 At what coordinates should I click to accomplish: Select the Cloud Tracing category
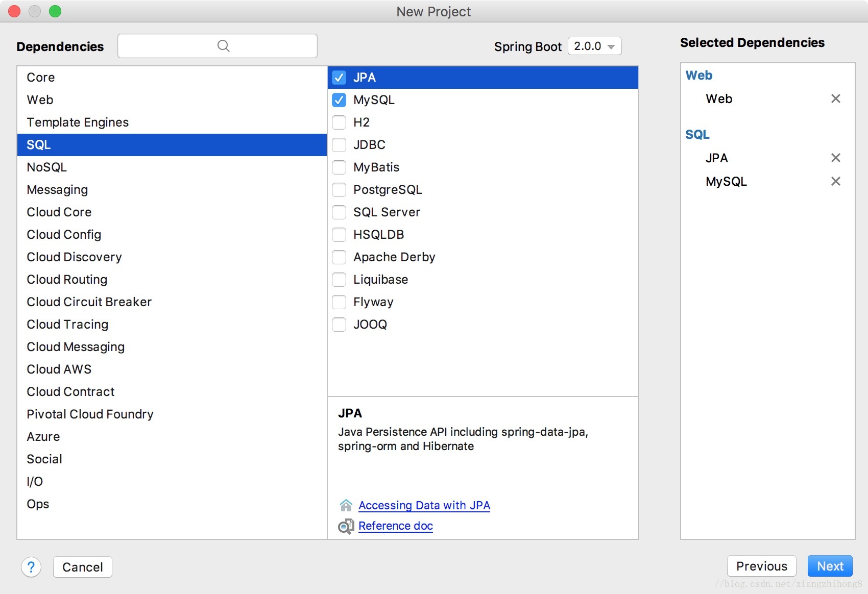click(x=172, y=325)
